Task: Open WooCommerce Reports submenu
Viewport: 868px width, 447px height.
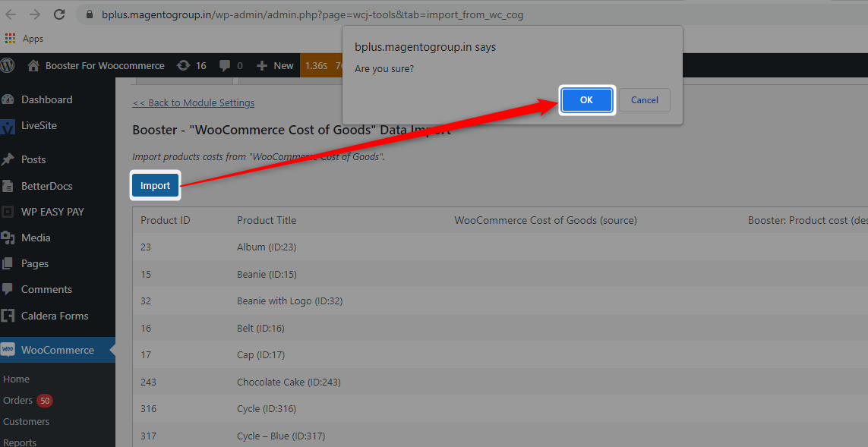Action: pyautogui.click(x=20, y=442)
